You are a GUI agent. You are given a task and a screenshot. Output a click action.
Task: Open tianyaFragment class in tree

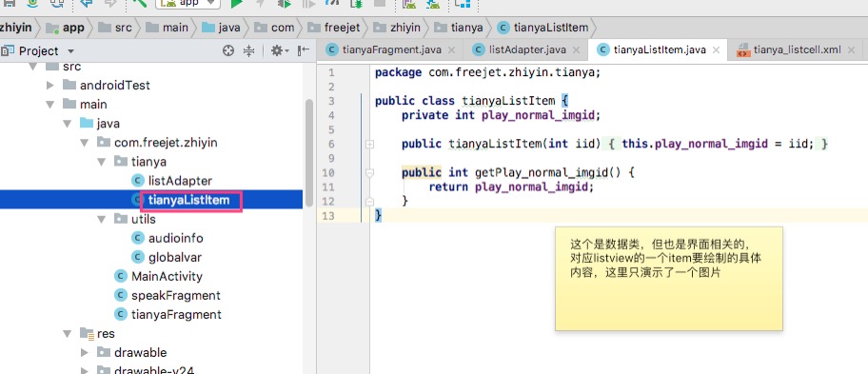point(168,314)
